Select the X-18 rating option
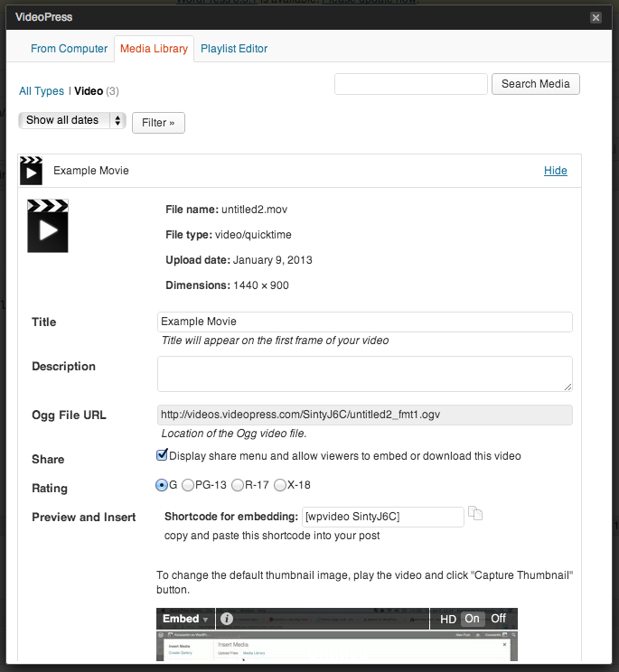This screenshot has width=619, height=672. tap(280, 485)
